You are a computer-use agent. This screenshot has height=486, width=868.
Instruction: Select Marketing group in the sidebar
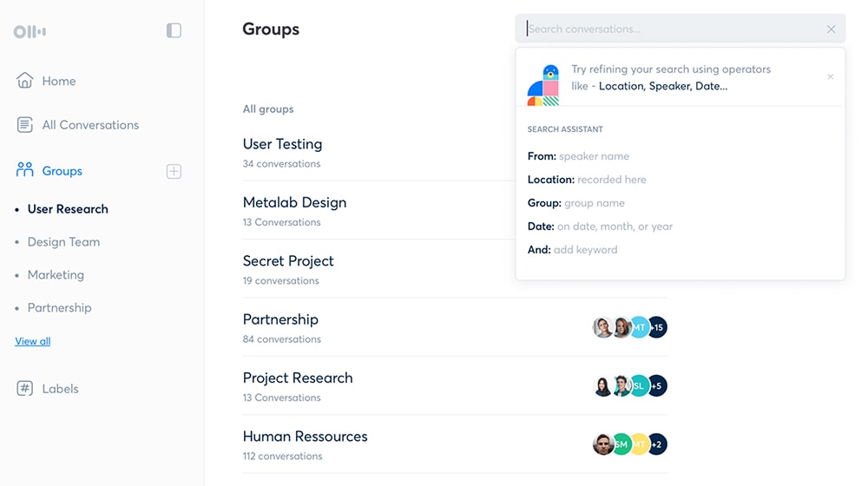(56, 275)
